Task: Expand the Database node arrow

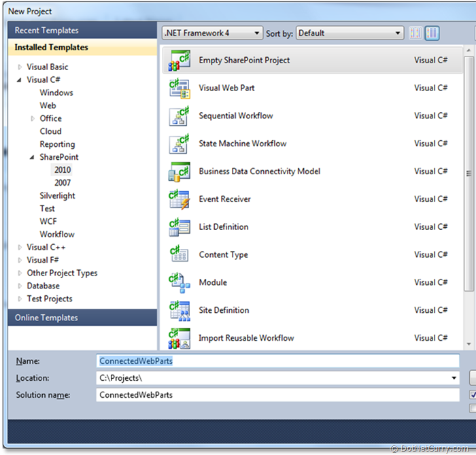Action: pyautogui.click(x=20, y=286)
